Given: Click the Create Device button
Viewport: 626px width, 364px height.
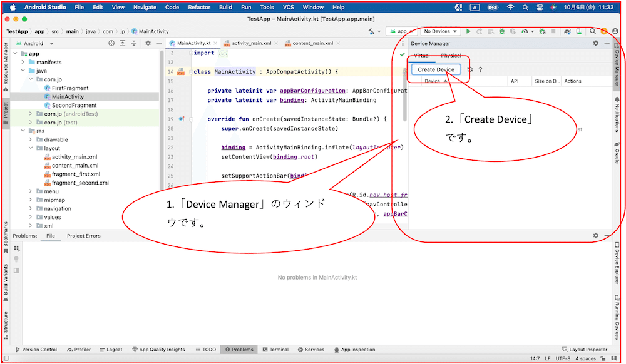Looking at the screenshot, I should (436, 69).
